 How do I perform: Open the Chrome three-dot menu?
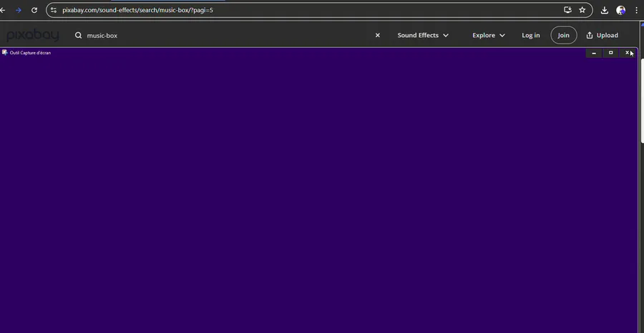pos(636,10)
